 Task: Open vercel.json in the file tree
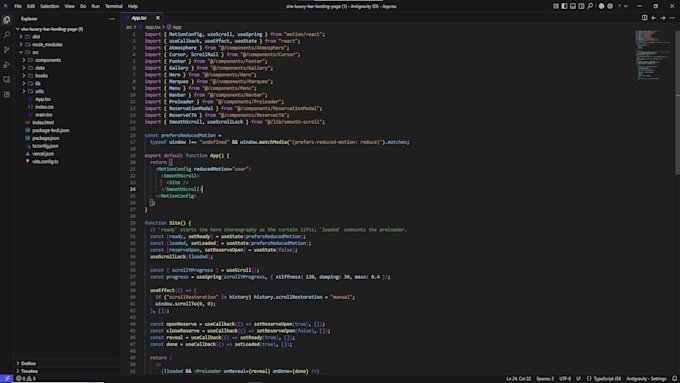click(x=42, y=154)
